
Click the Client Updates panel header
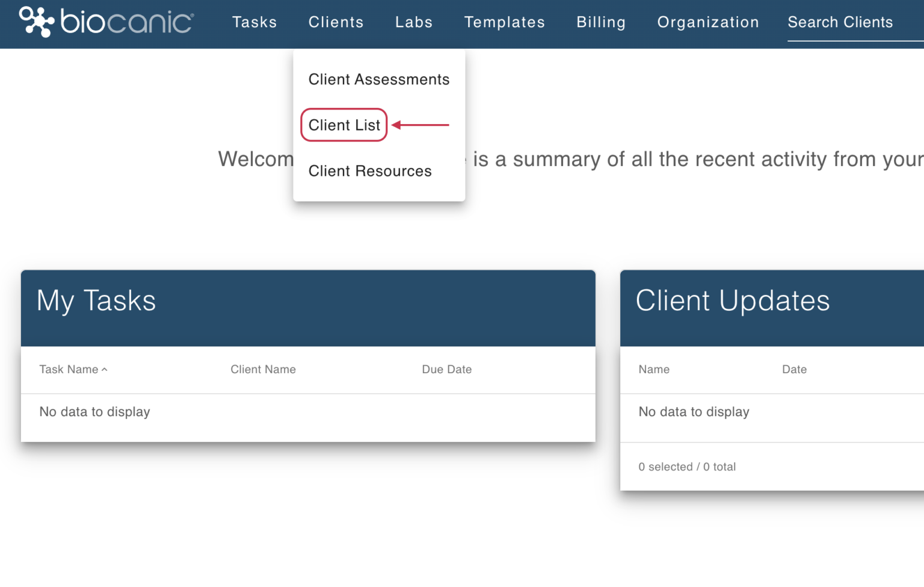733,301
